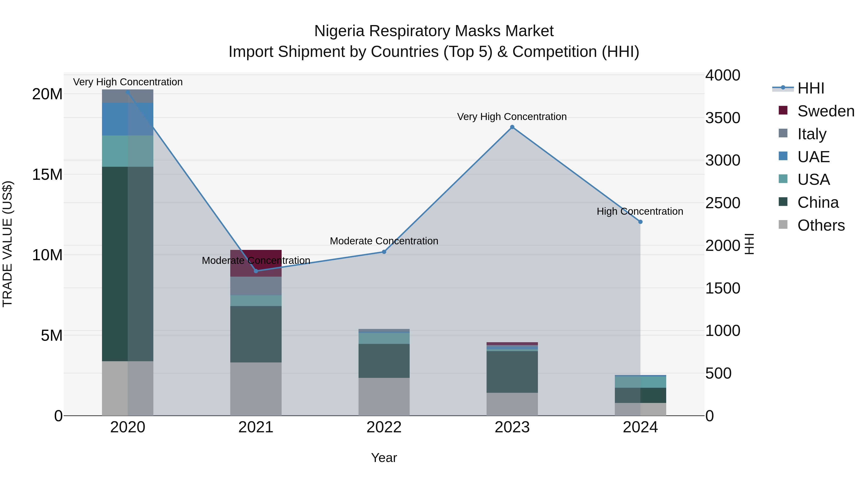This screenshot has height=488, width=868.
Task: Toggle the USA legend entry
Action: [804, 179]
